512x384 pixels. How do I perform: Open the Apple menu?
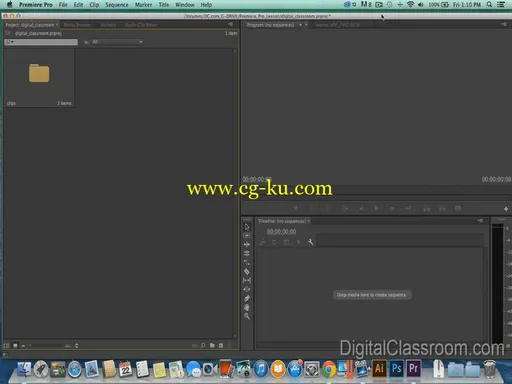pyautogui.click(x=10, y=4)
